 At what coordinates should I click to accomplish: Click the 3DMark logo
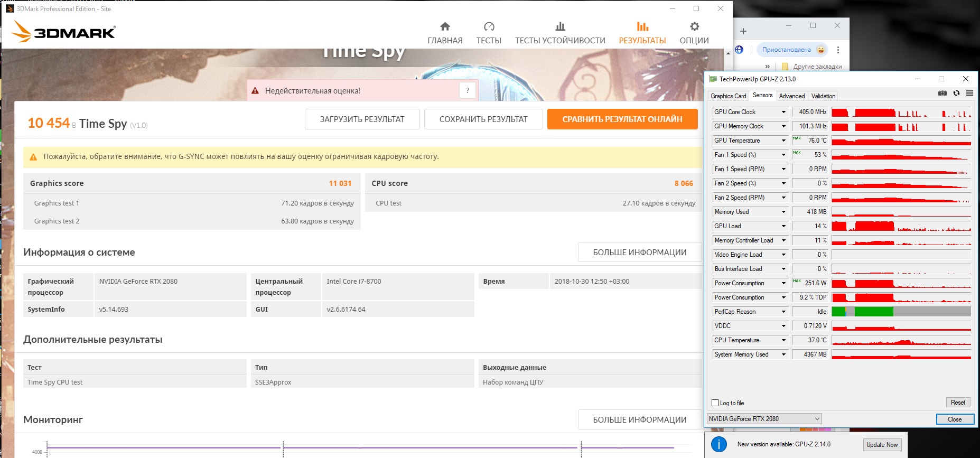click(x=63, y=32)
